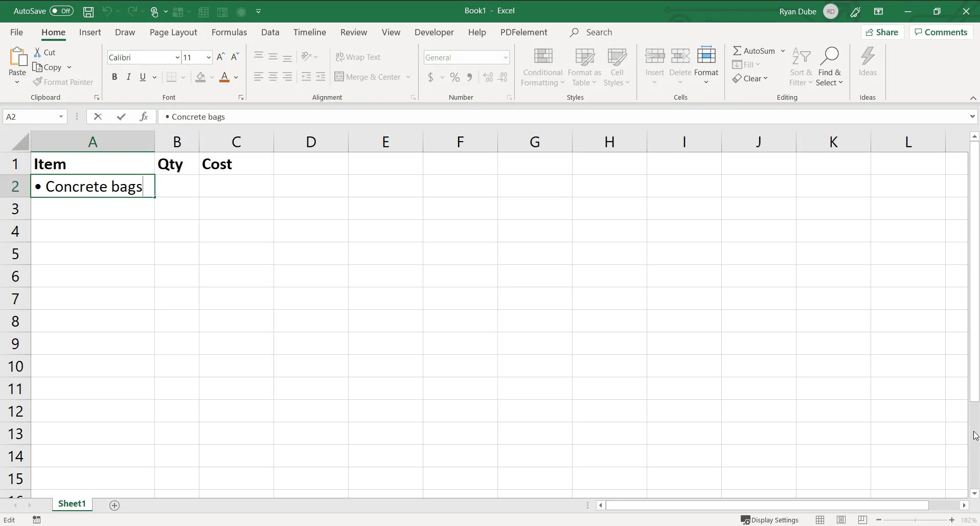
Task: Open Cell Styles gallery
Action: (617, 67)
